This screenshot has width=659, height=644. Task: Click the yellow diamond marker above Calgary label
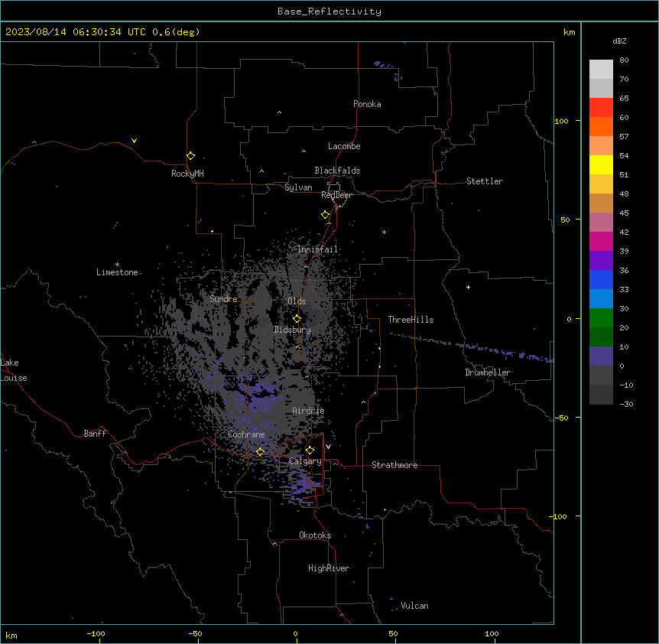(310, 450)
